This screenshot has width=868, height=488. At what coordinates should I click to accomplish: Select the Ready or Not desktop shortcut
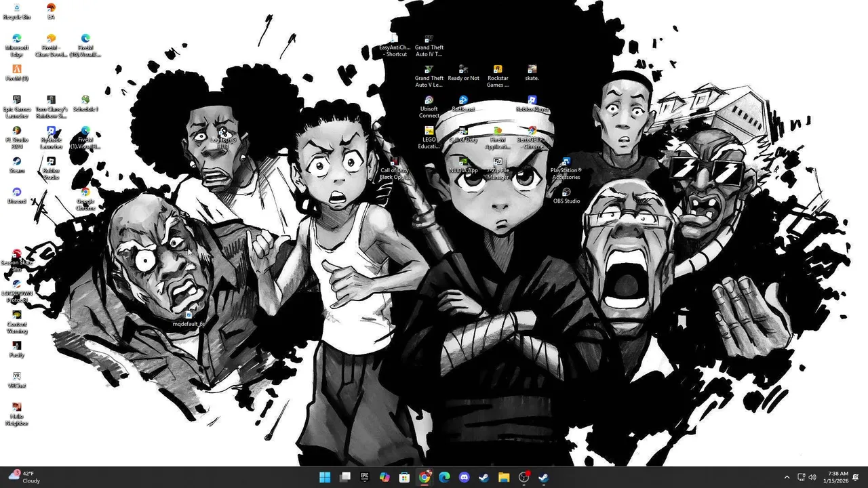click(x=463, y=73)
